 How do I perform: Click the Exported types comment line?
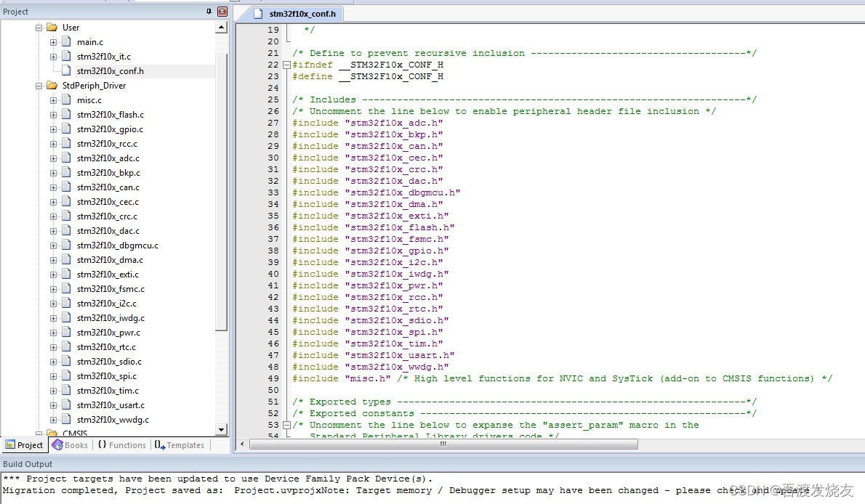point(524,402)
